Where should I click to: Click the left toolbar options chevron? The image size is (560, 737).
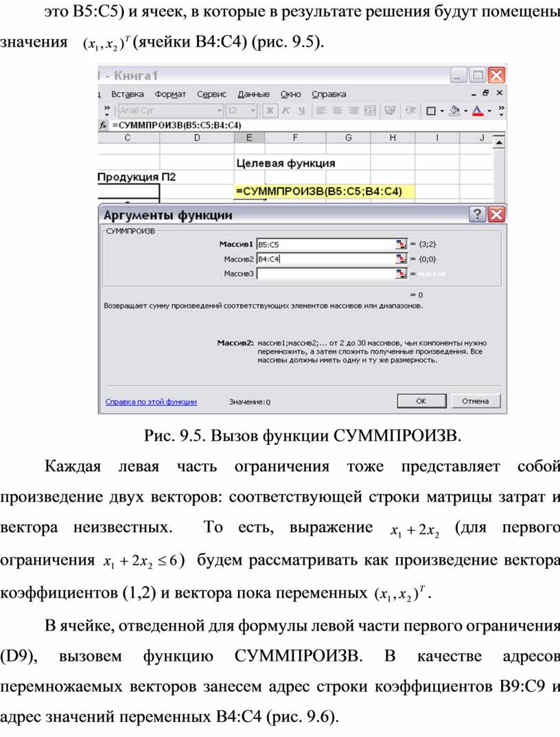tap(106, 110)
